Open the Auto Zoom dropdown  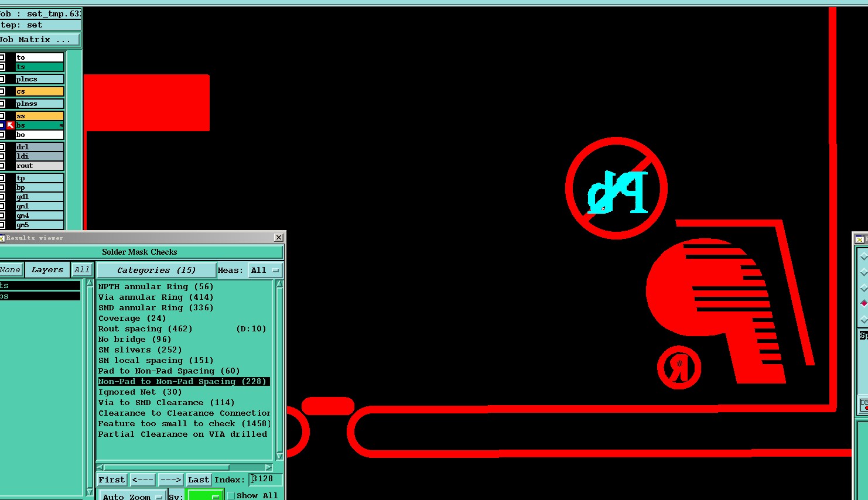[132, 495]
